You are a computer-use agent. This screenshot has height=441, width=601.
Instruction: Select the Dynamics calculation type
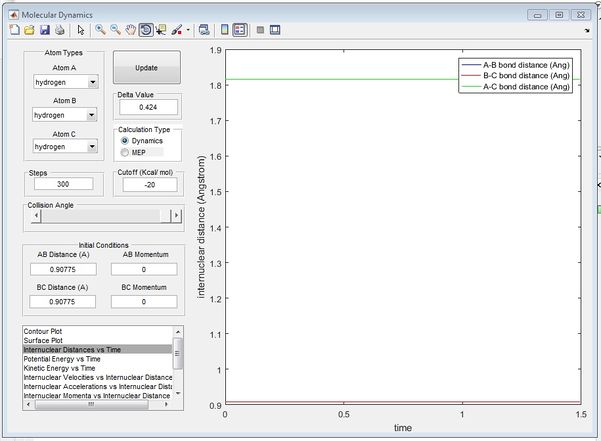point(142,141)
